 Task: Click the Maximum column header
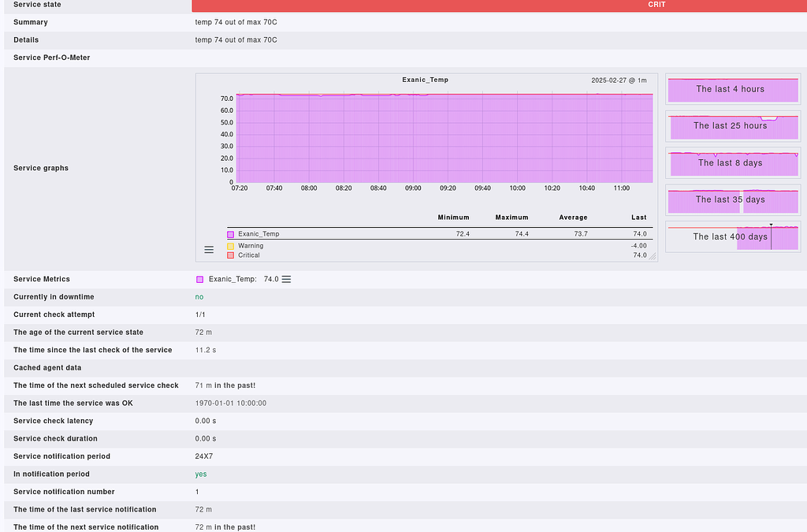[x=511, y=218]
